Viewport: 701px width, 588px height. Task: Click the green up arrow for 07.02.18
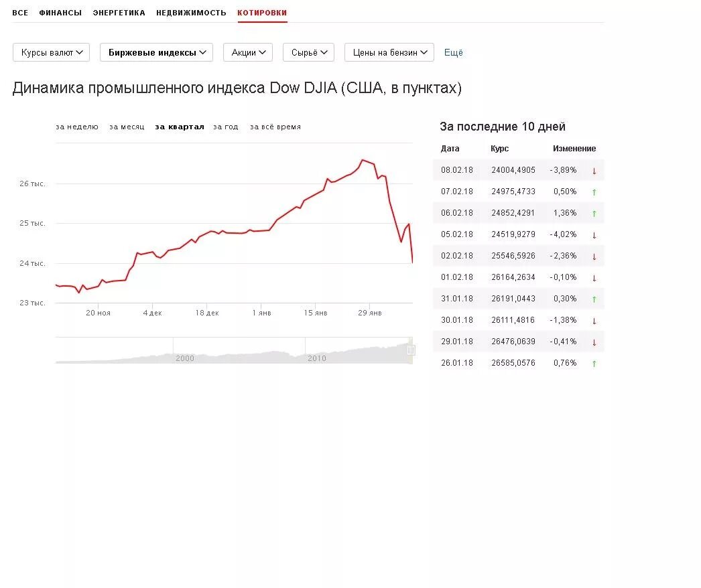[594, 192]
